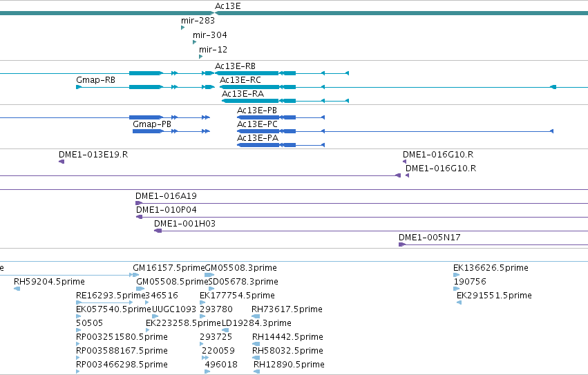Click the 50505 feature label
This screenshot has height=375, width=588.
89,323
